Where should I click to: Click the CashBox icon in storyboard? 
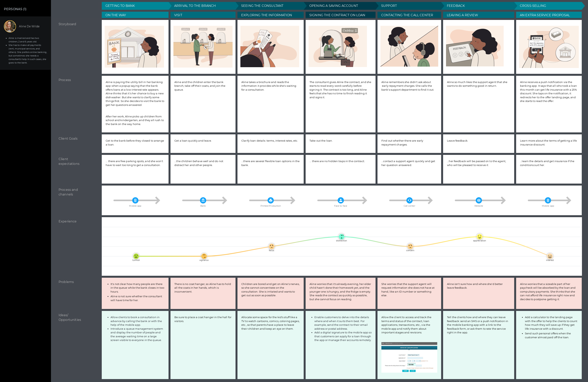click(x=351, y=30)
